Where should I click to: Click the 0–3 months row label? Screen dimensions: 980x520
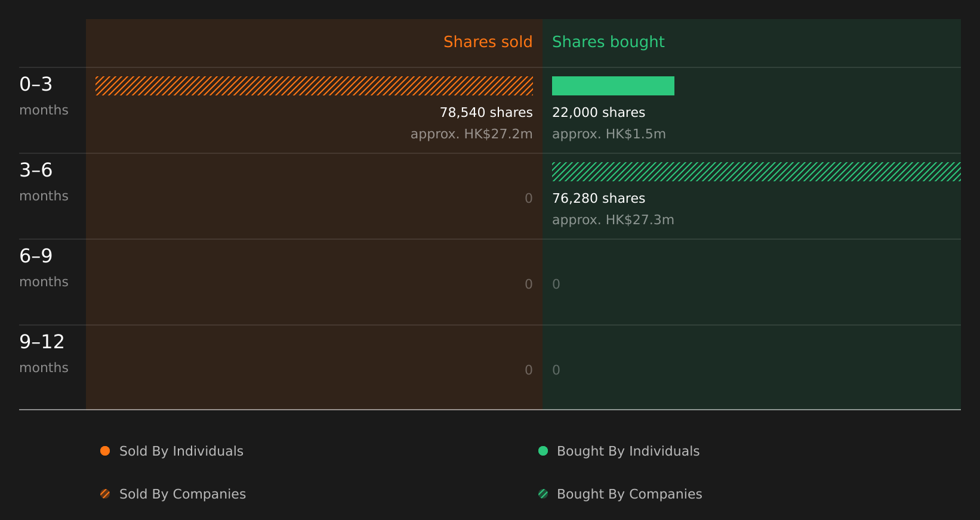point(44,96)
